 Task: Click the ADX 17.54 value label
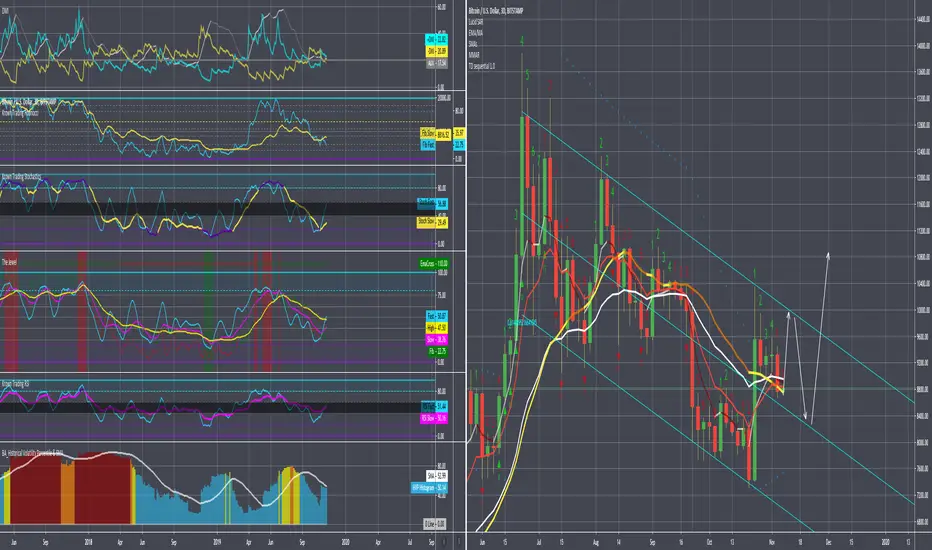pos(437,63)
